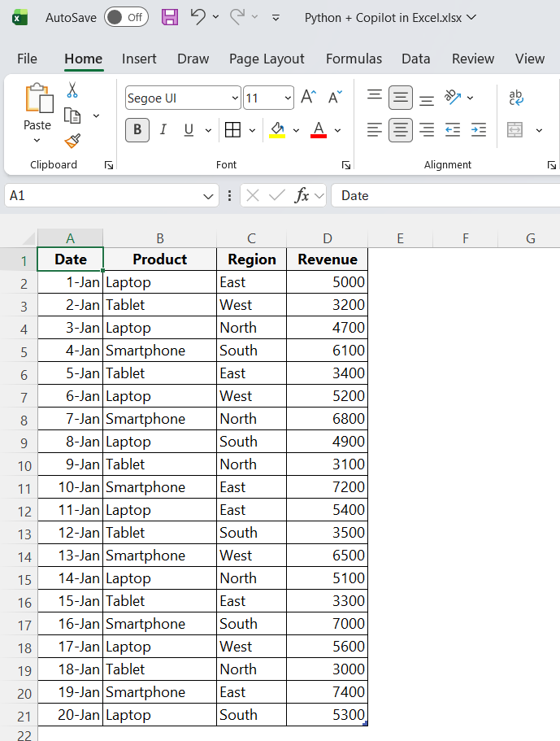This screenshot has height=741, width=560.
Task: Select row 11 header
Action: [19, 488]
